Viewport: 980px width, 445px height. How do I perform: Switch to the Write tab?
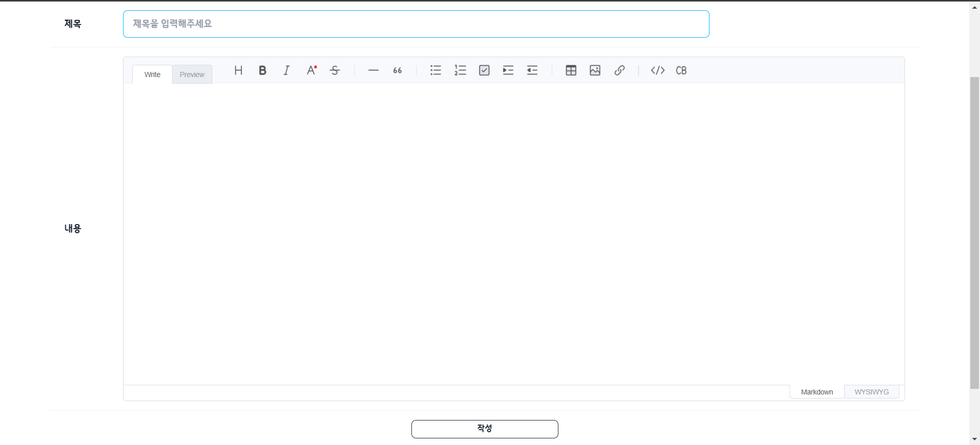click(x=152, y=75)
